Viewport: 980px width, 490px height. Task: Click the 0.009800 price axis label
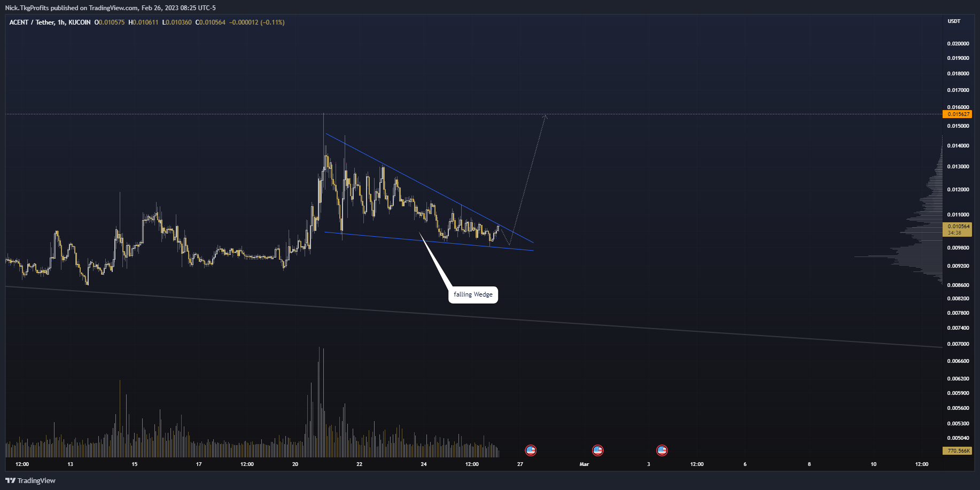[x=958, y=248]
